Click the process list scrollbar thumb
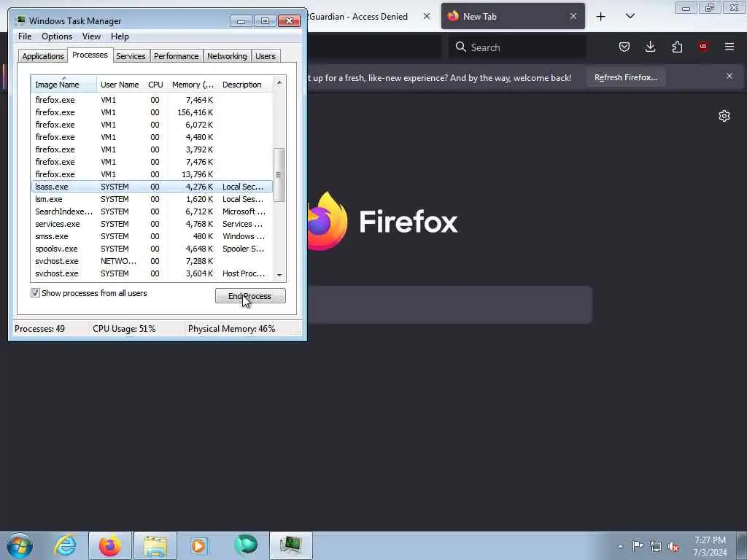 [x=279, y=175]
